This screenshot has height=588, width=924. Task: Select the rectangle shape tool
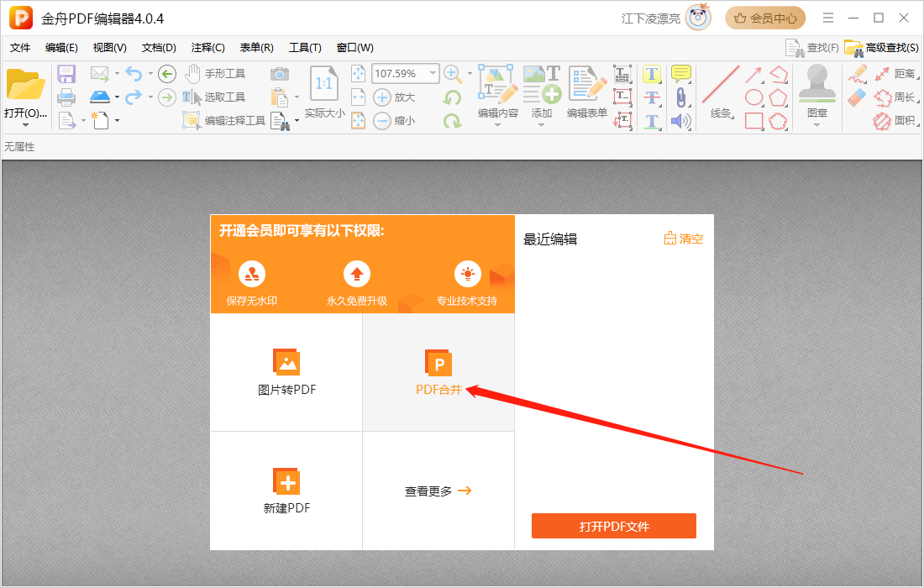[x=754, y=121]
